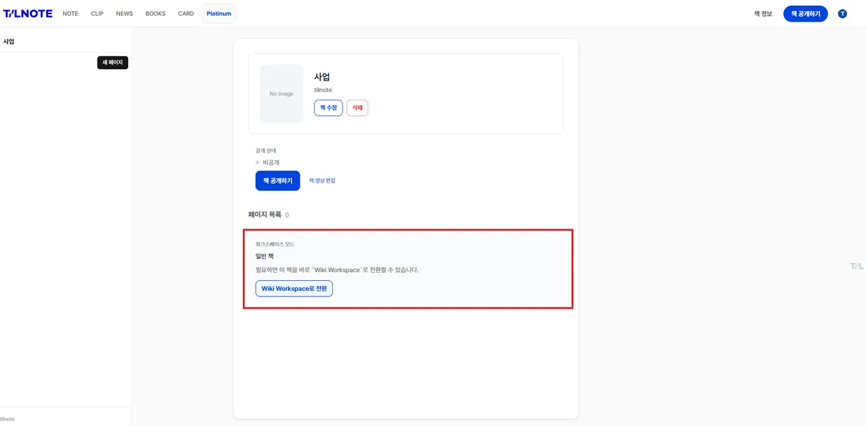This screenshot has height=426, width=868.
Task: Click the 비공개 status text
Action: point(271,163)
